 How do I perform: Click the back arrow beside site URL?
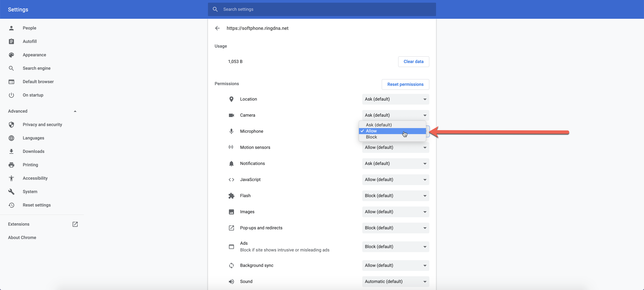tap(217, 28)
